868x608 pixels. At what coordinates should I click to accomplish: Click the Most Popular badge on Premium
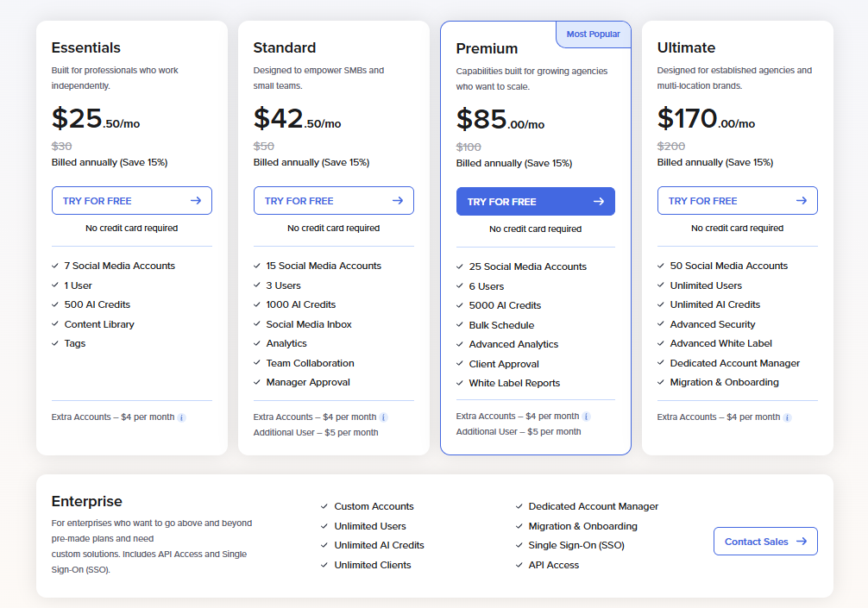pos(594,34)
